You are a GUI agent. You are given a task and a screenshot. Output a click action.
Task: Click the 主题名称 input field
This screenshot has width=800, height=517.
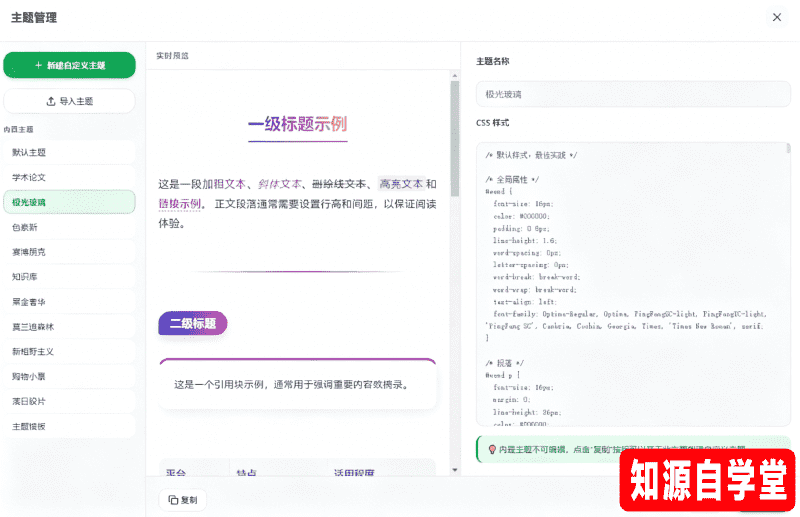pos(633,94)
